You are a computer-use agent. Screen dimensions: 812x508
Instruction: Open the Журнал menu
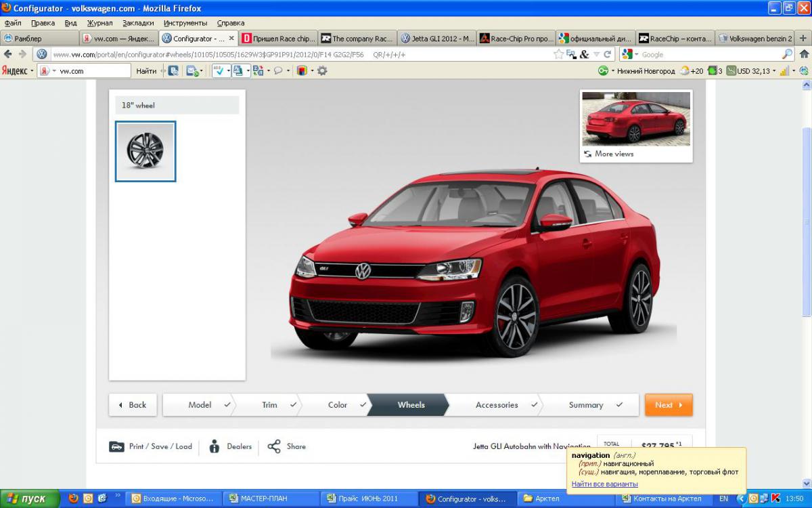click(100, 23)
